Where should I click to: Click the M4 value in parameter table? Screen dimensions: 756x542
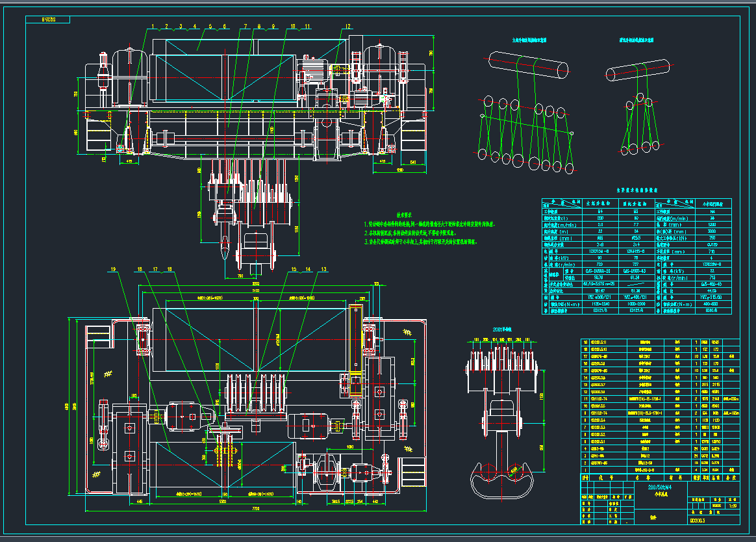coord(600,211)
